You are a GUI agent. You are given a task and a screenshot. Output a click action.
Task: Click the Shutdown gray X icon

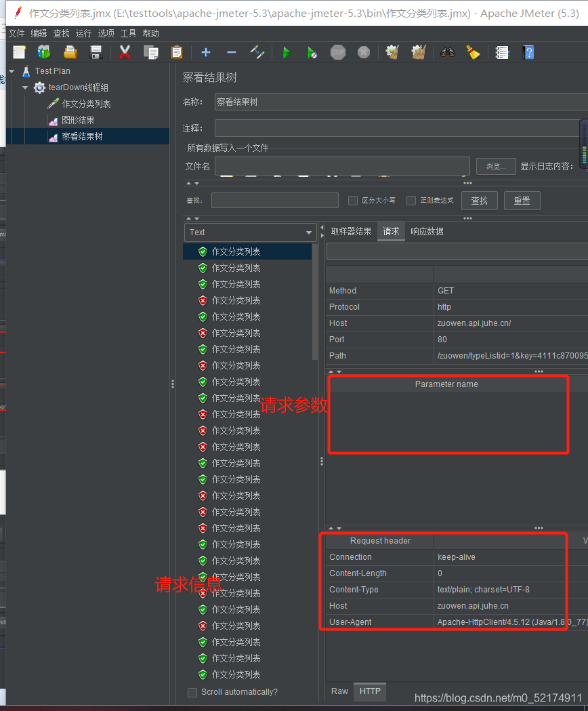click(364, 52)
